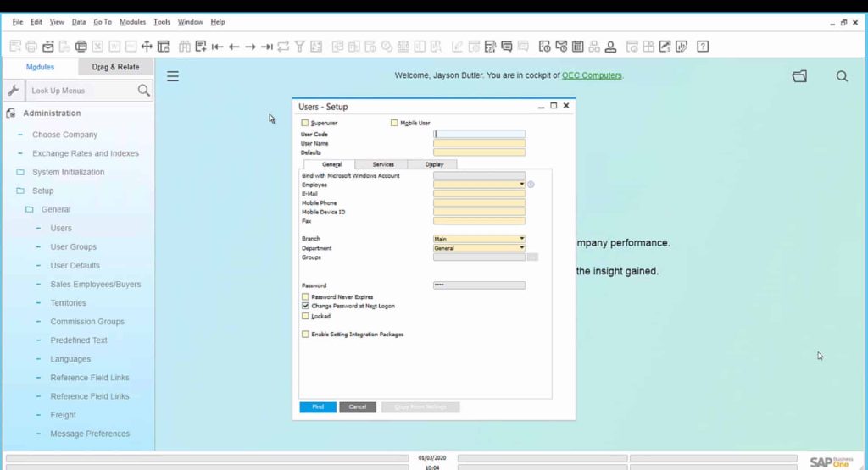Open User Defaults in the tree
The image size is (868, 470).
click(75, 265)
